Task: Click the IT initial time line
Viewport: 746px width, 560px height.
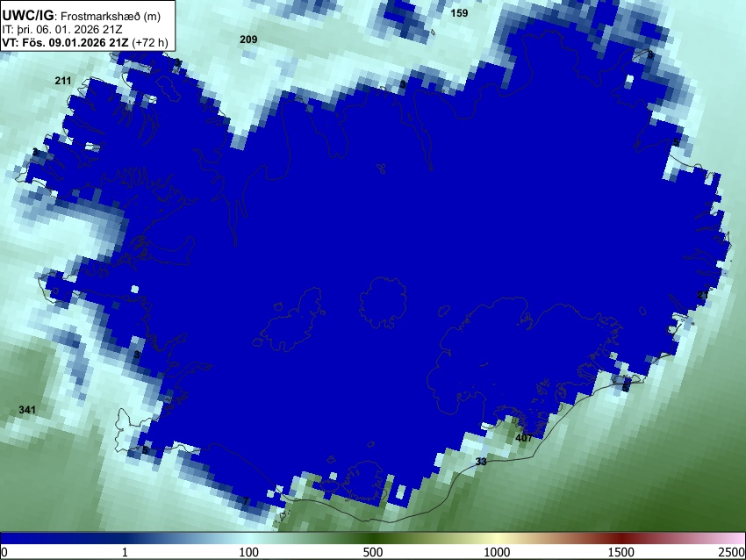Action: (61, 30)
